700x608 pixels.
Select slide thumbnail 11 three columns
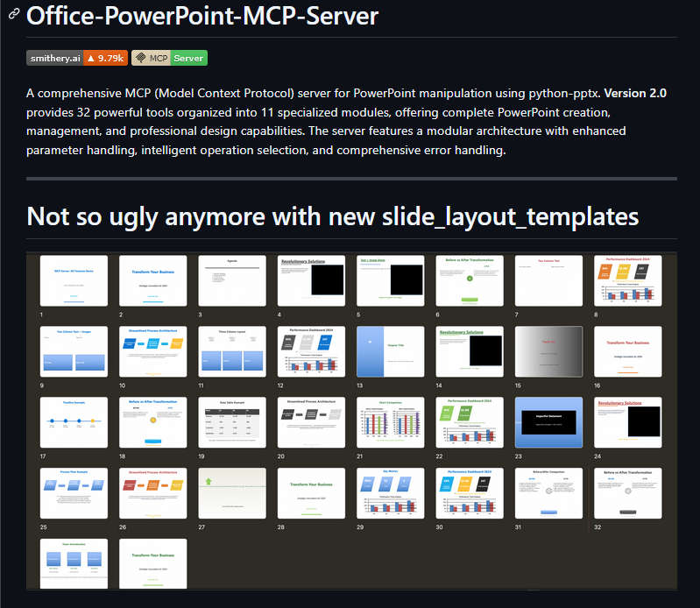click(x=232, y=352)
